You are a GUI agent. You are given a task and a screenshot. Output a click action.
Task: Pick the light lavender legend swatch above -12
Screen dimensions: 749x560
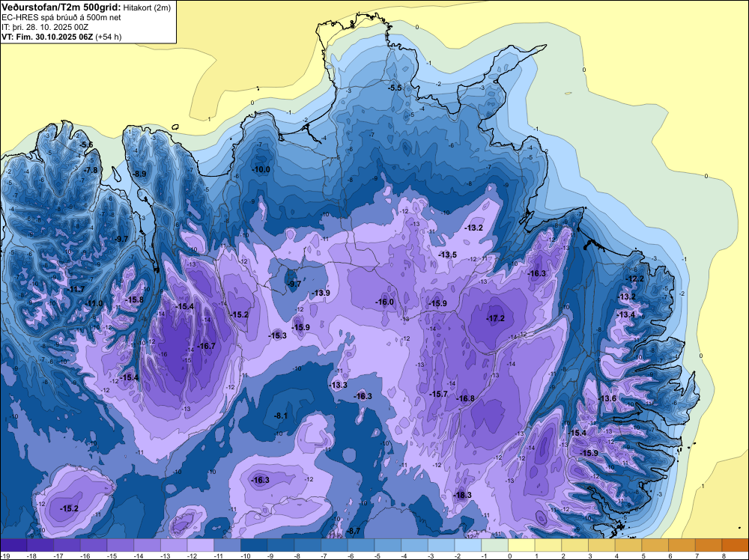tap(200, 545)
